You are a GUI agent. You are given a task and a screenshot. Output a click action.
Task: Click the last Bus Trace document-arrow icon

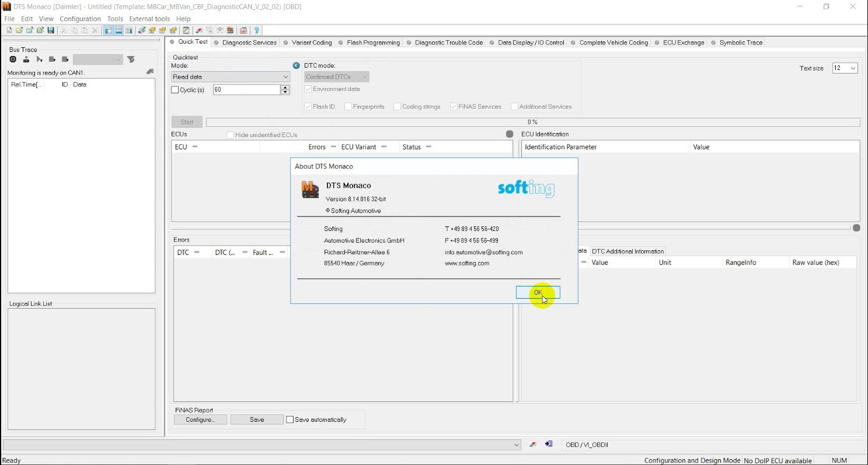click(65, 59)
